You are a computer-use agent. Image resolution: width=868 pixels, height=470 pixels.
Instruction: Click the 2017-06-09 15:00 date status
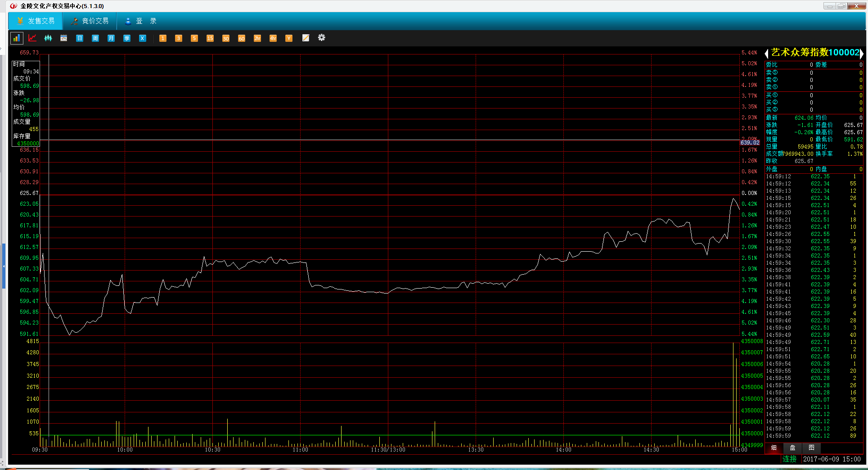click(x=832, y=459)
